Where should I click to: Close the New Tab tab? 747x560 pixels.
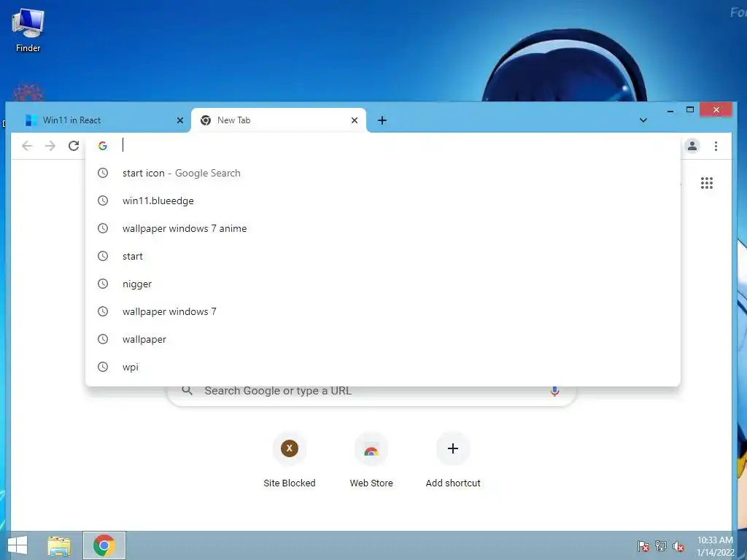355,120
